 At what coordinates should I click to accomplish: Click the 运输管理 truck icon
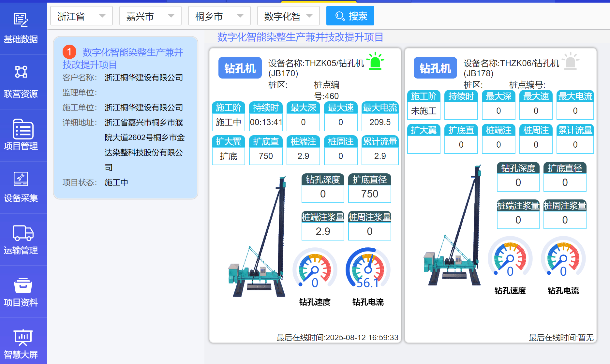click(23, 233)
